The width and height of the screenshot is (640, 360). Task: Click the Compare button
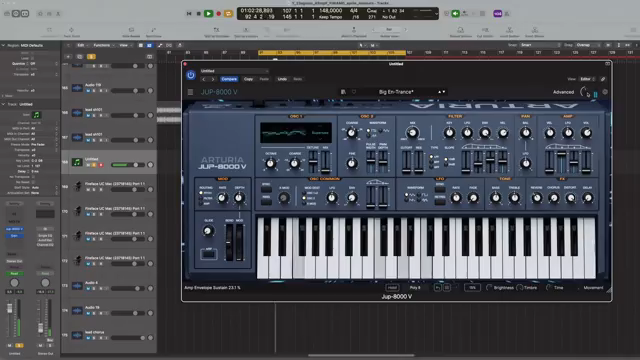[x=229, y=79]
